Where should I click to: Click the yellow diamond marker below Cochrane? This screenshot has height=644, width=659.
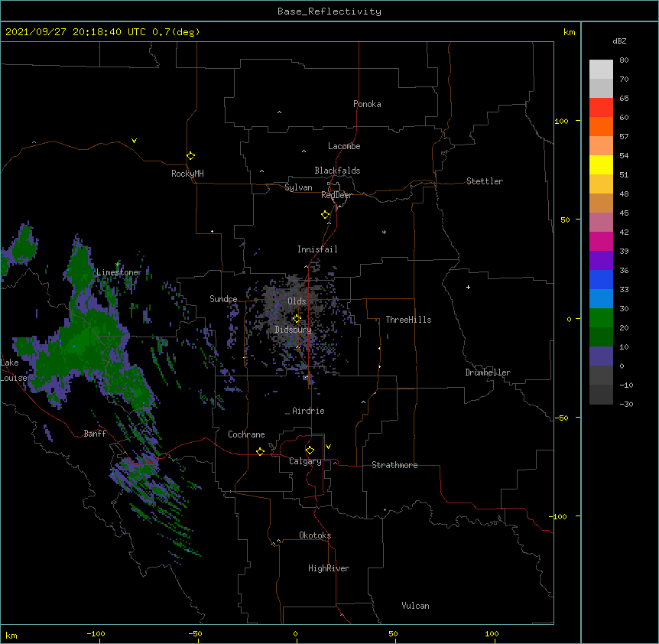pyautogui.click(x=260, y=451)
